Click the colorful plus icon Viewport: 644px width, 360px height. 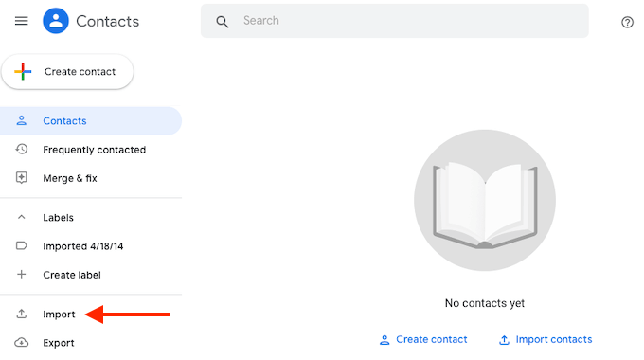tap(23, 71)
